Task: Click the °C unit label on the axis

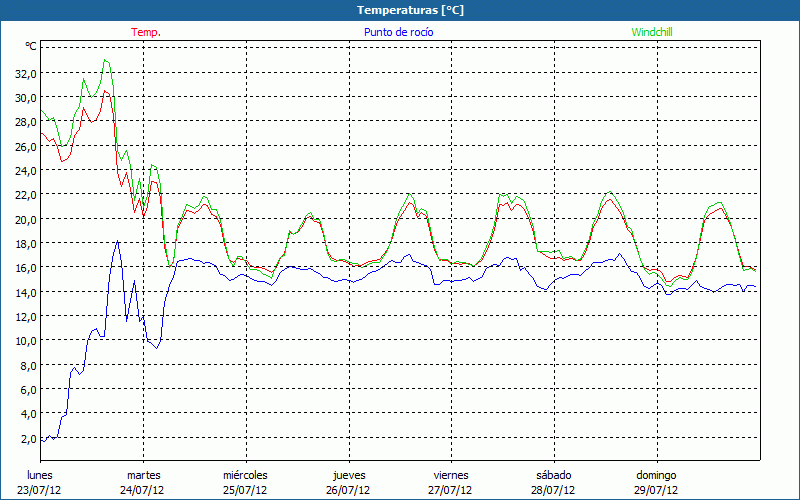Action: click(x=31, y=47)
